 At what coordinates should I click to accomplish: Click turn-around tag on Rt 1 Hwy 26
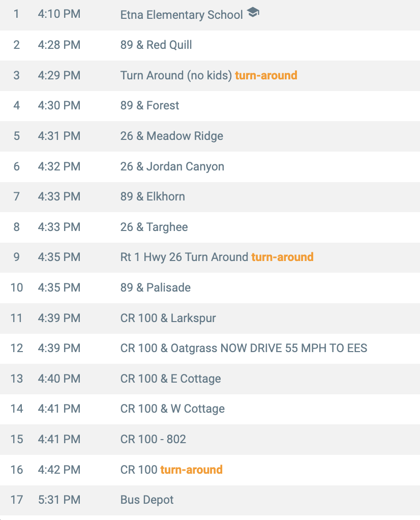(282, 257)
